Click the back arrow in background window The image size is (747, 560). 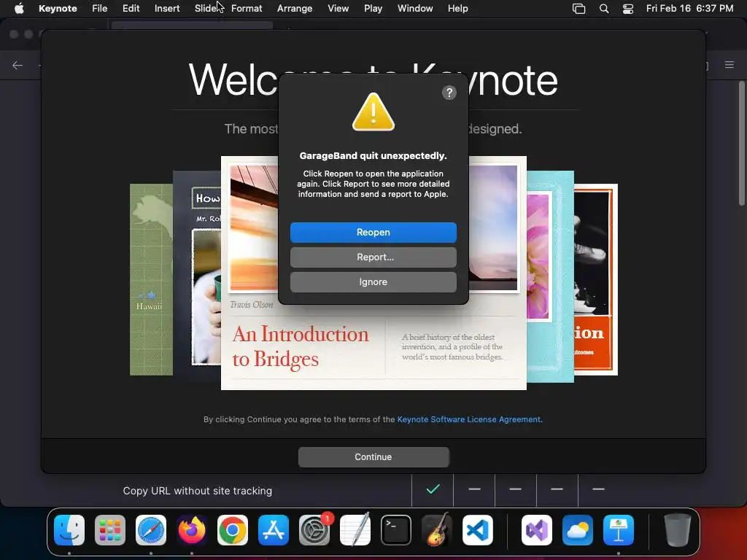18,65
